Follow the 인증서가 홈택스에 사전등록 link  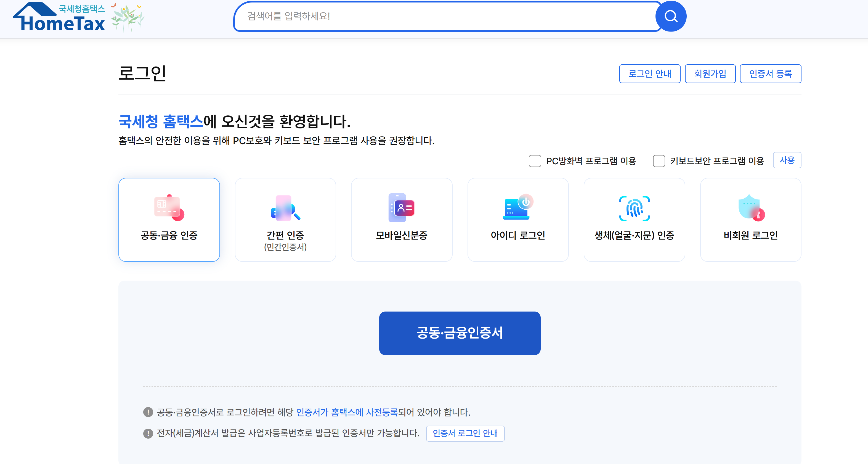coord(347,412)
